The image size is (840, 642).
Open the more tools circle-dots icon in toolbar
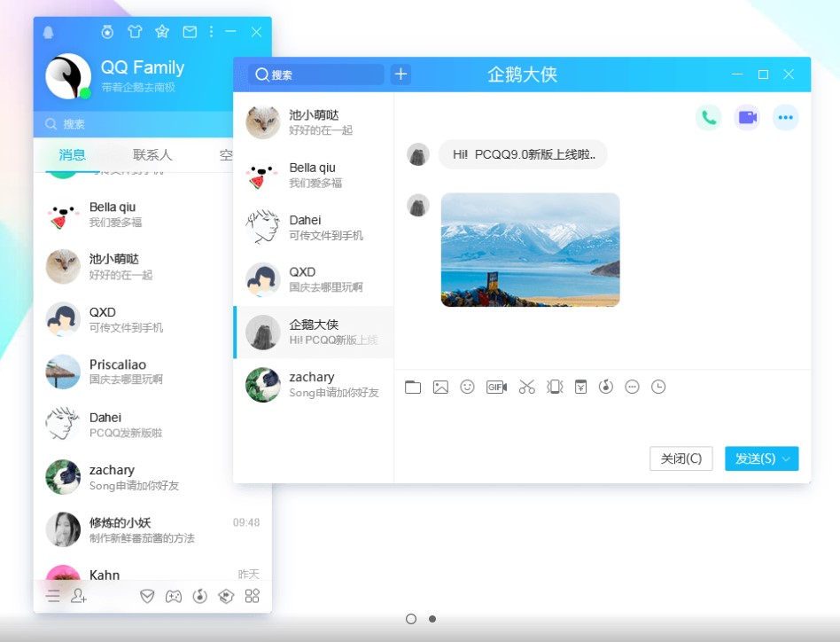(632, 387)
